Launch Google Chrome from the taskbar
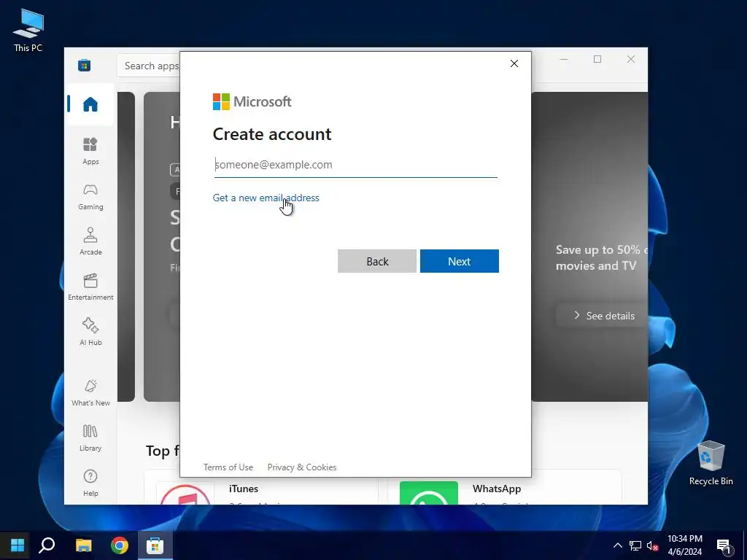The height and width of the screenshot is (560, 747). click(120, 545)
